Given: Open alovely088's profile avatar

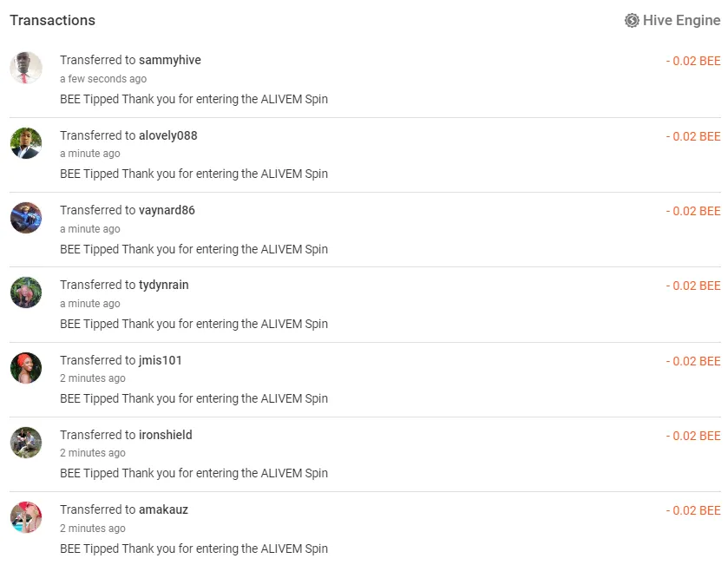Looking at the screenshot, I should point(26,143).
